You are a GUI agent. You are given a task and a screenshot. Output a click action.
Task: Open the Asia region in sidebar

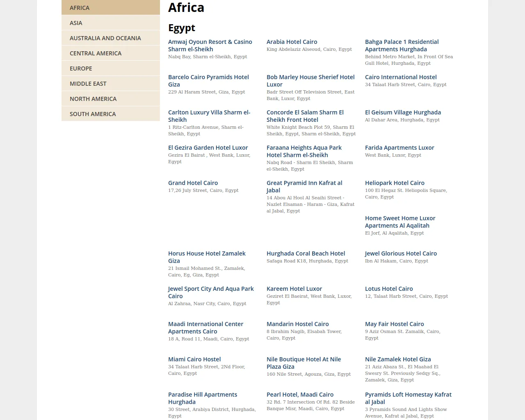tap(111, 23)
